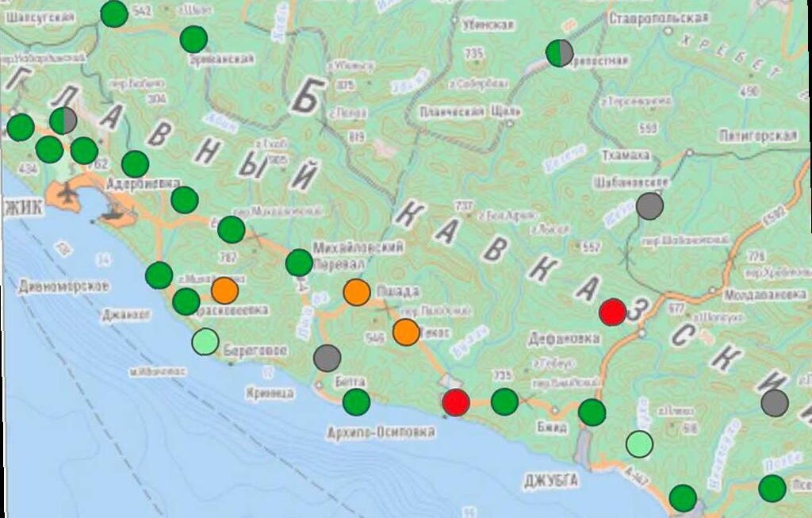Viewport: 812px width, 518px height.
Task: Select the gray marker above Бетта
Action: click(327, 358)
